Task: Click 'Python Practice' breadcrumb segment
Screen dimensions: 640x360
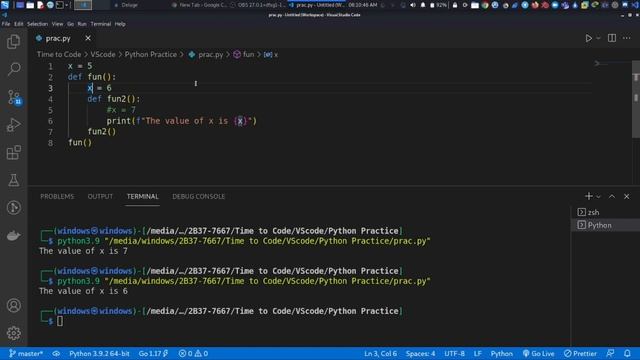Action: (x=151, y=54)
